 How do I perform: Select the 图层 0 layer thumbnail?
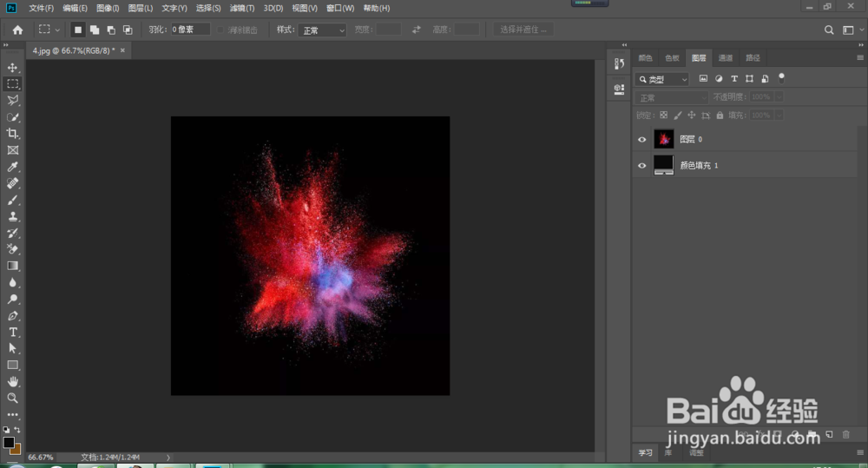tap(664, 139)
